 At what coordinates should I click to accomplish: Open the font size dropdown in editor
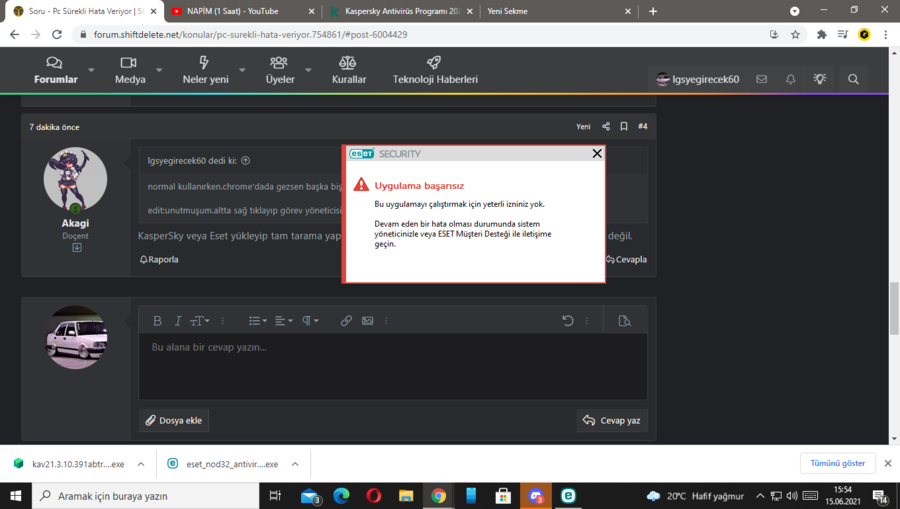click(199, 321)
